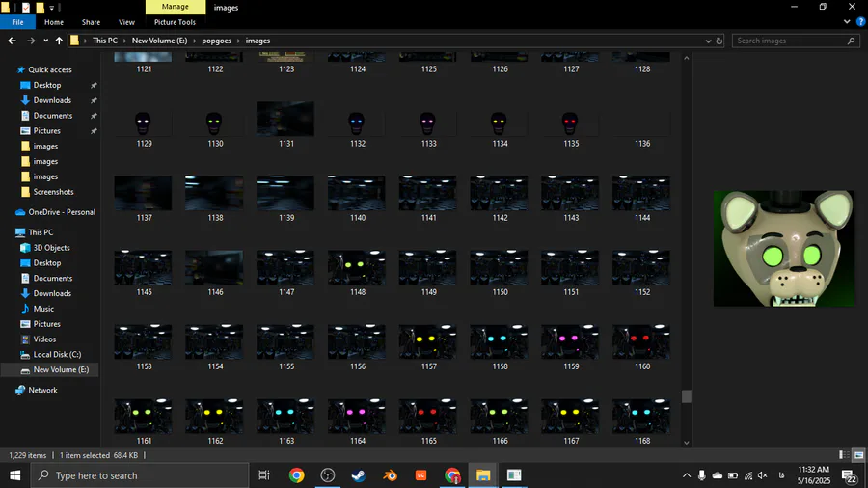This screenshot has width=868, height=488.
Task: Expand the address bar history dropdown
Action: (x=708, y=41)
